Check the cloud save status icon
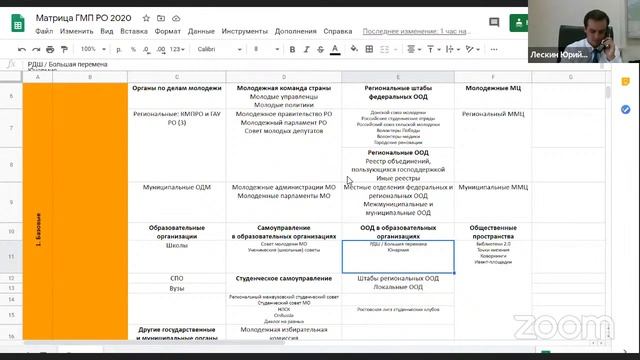 tap(176, 18)
